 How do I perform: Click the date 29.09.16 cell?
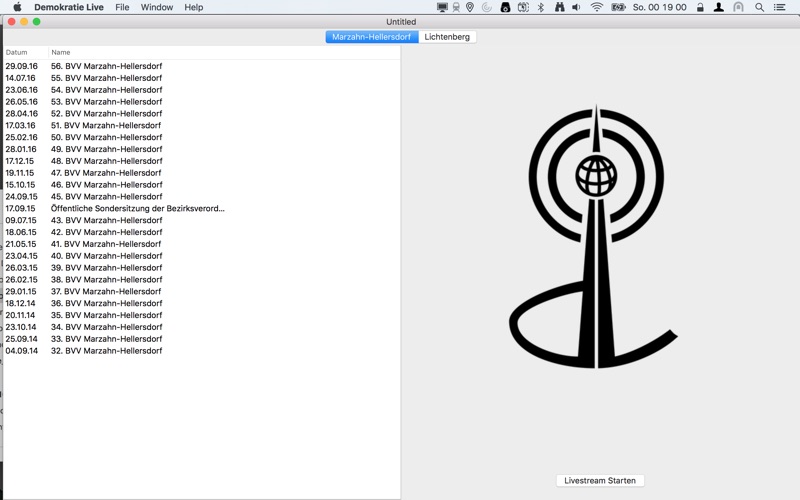point(21,66)
